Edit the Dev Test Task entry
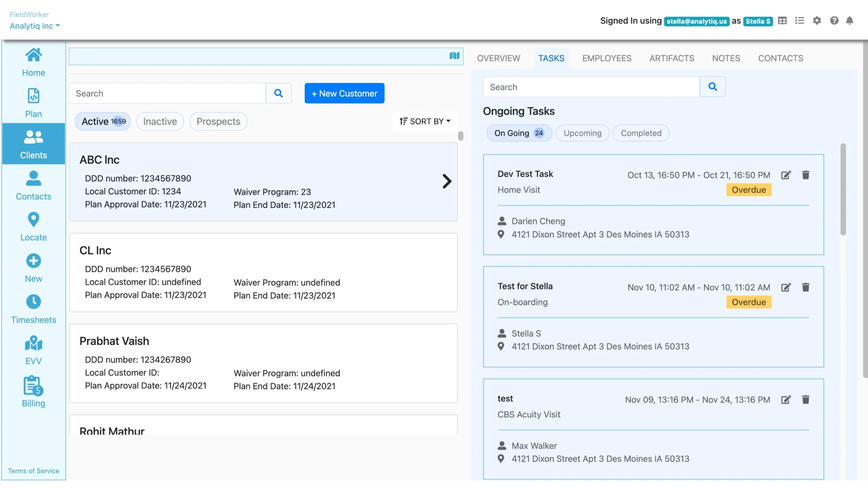The width and height of the screenshot is (868, 489). click(786, 175)
